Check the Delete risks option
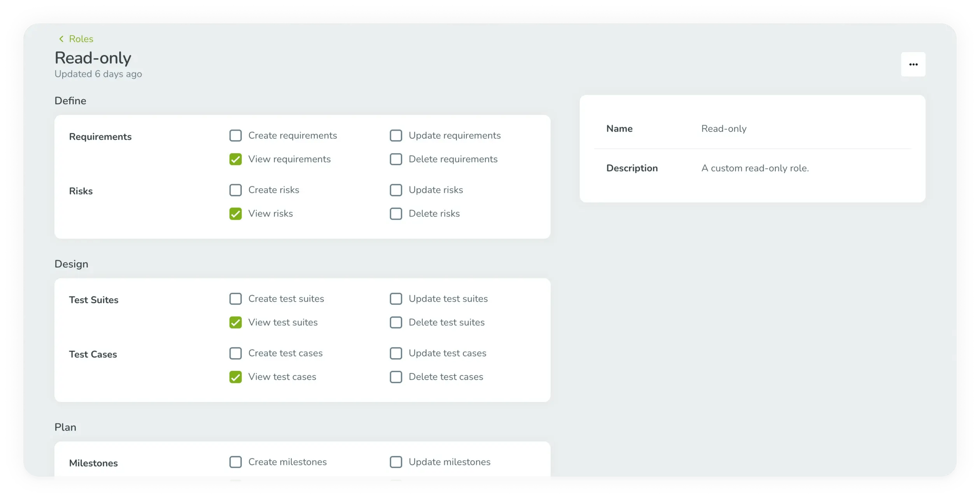 click(x=395, y=214)
